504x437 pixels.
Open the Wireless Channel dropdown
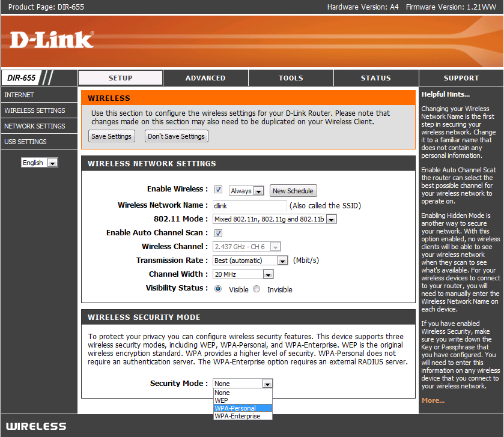(x=246, y=247)
